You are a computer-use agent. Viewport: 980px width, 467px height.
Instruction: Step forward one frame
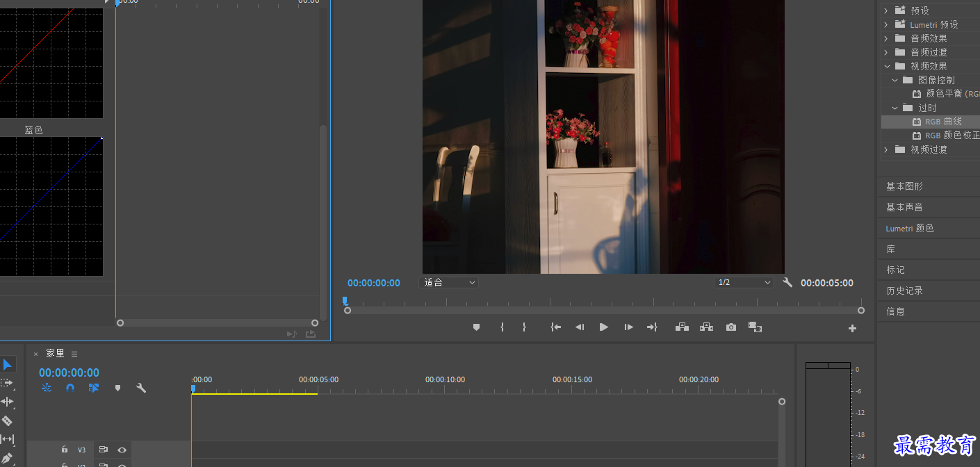tap(628, 327)
